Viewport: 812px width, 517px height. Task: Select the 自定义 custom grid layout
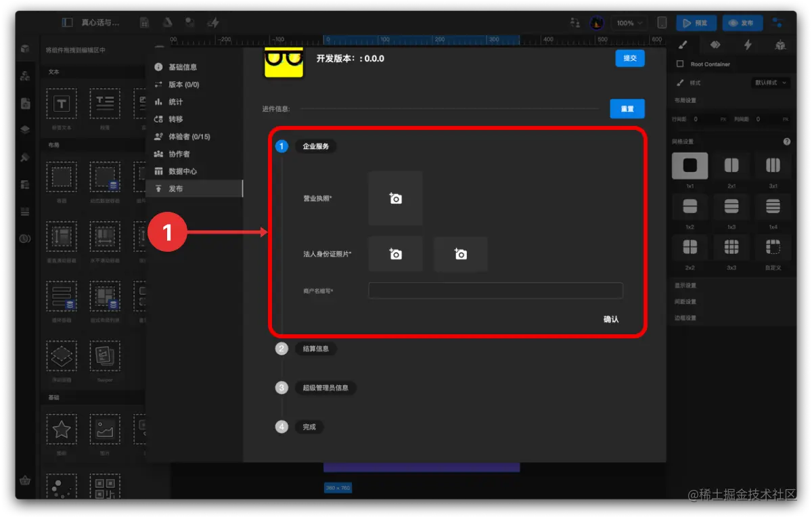tap(773, 248)
